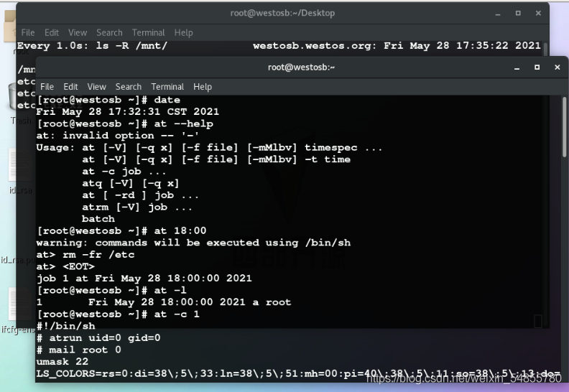This screenshot has height=392, width=569.
Task: Click the root@westosb:~ window title
Action: point(301,67)
